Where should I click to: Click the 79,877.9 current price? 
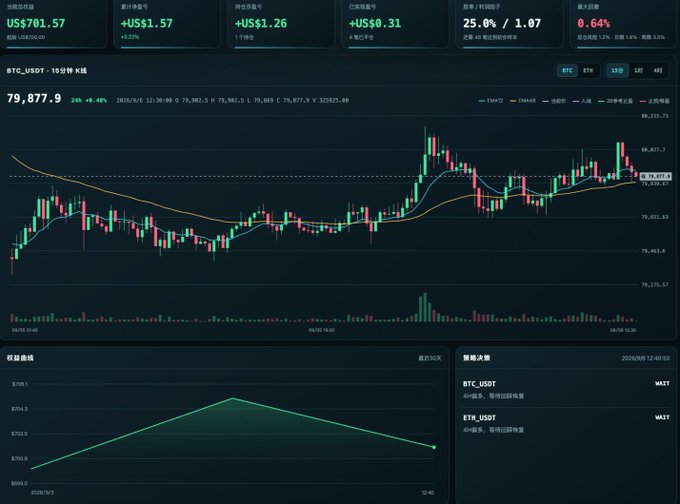[34, 99]
